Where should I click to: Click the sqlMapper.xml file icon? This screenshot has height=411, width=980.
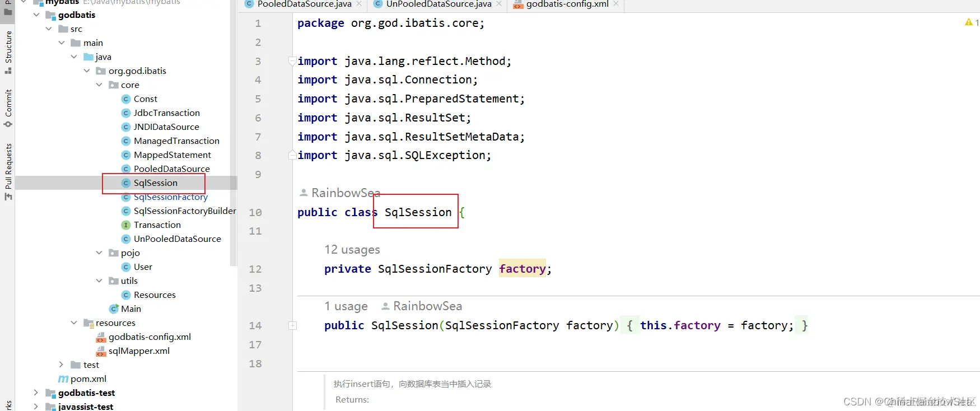pos(101,351)
